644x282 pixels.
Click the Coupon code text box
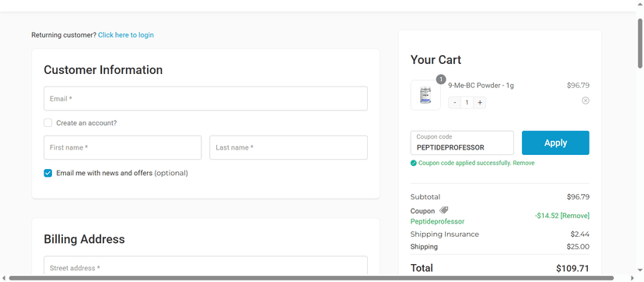click(x=462, y=143)
